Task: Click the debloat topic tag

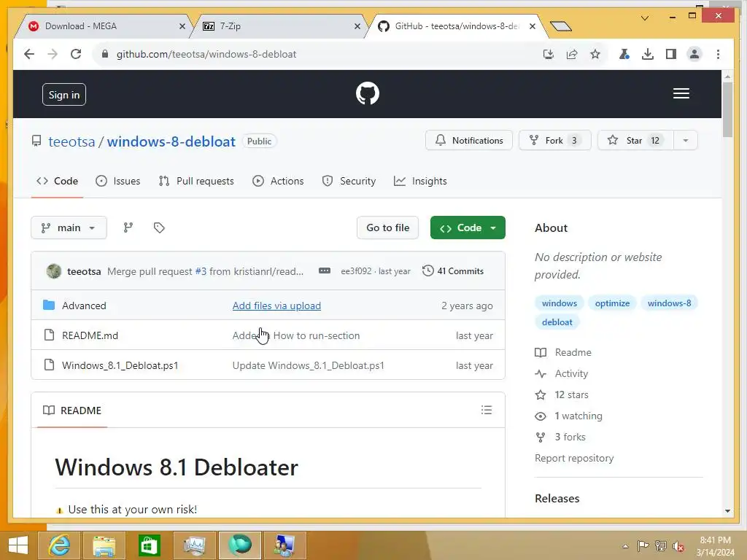Action: (557, 322)
